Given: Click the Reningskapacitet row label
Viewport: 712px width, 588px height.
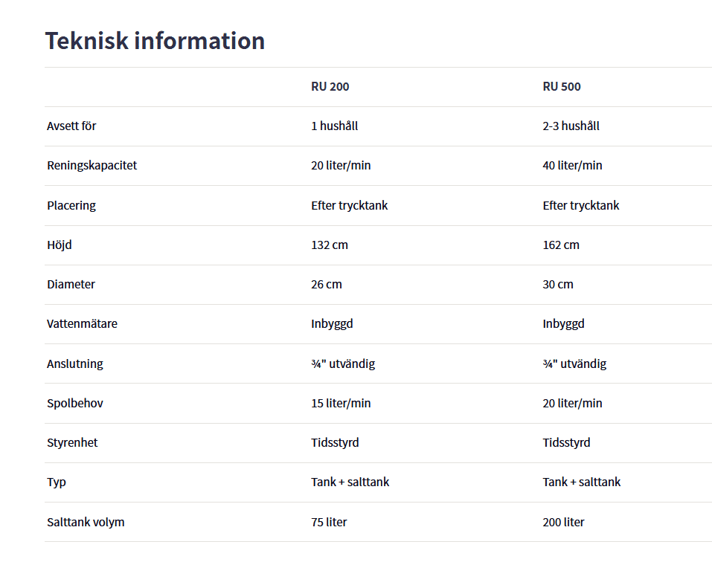Looking at the screenshot, I should pos(92,165).
